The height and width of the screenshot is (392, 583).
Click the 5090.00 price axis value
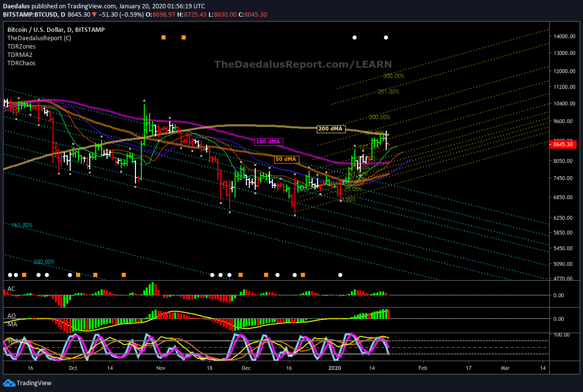point(563,264)
